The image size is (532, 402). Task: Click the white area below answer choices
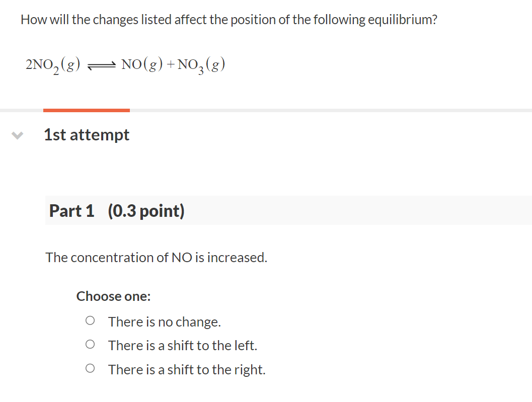tap(266, 392)
